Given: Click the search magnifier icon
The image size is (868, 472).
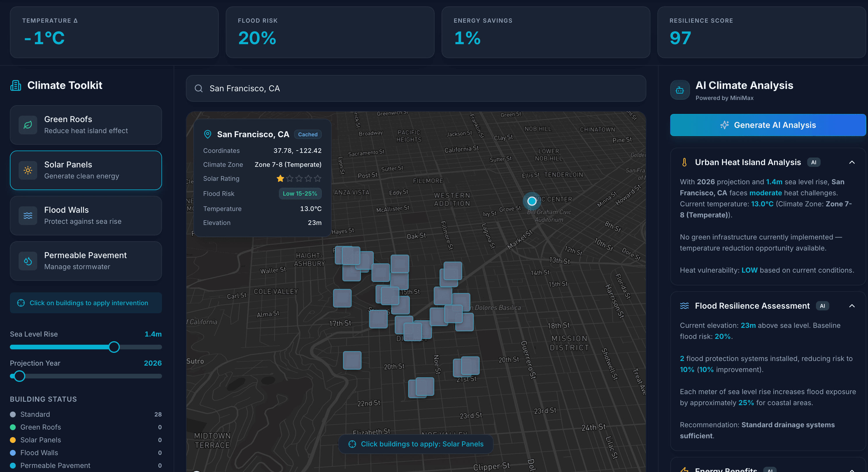Looking at the screenshot, I should click(x=199, y=89).
